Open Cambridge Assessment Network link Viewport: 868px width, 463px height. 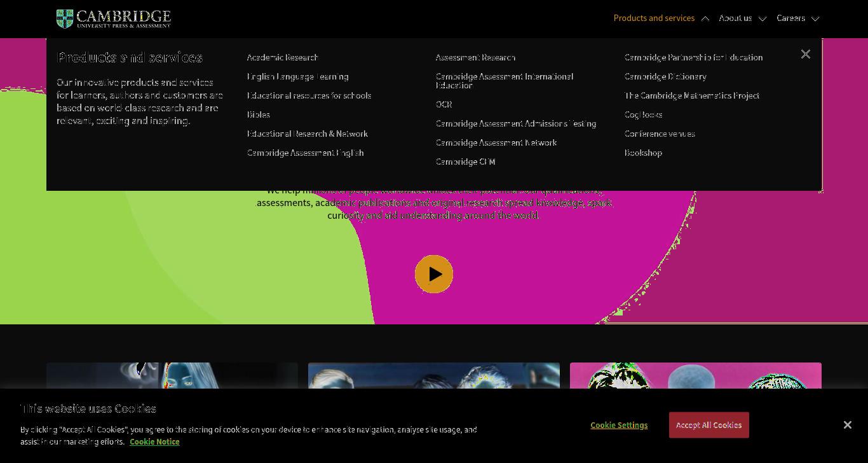(496, 142)
